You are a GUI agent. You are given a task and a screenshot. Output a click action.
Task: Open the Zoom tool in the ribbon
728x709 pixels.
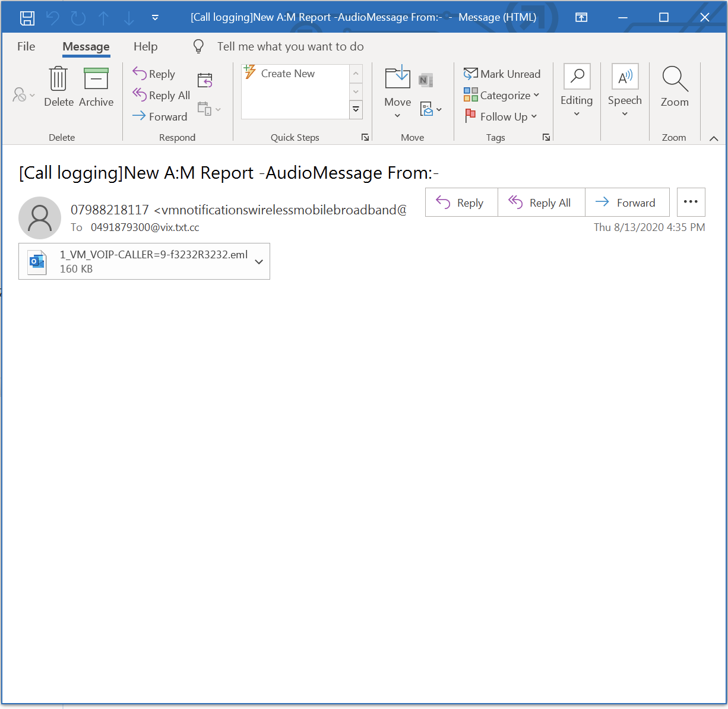coord(674,86)
